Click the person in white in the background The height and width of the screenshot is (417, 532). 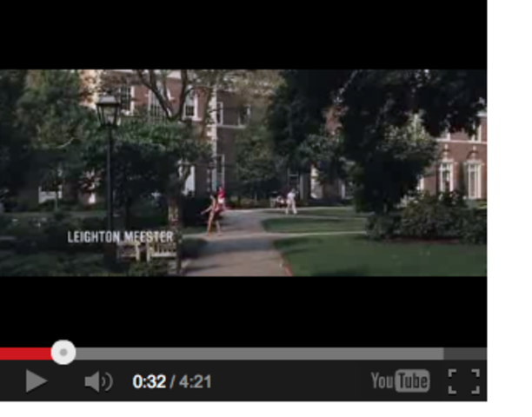point(290,202)
